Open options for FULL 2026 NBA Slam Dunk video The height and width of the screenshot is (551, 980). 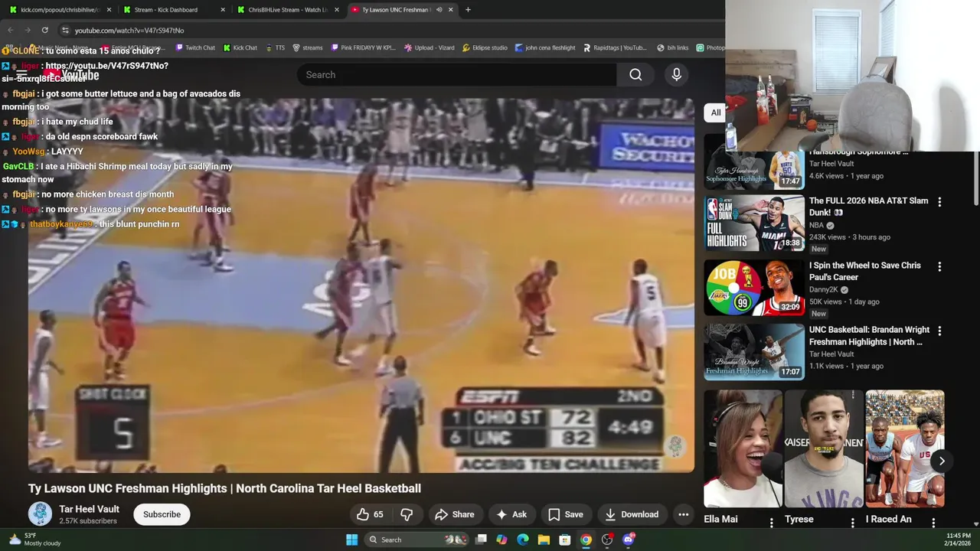pyautogui.click(x=939, y=202)
